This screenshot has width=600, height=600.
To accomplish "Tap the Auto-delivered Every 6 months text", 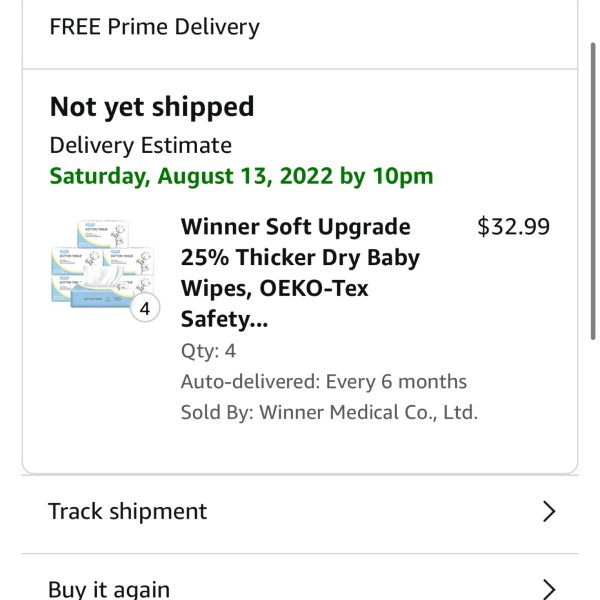I will tap(324, 382).
